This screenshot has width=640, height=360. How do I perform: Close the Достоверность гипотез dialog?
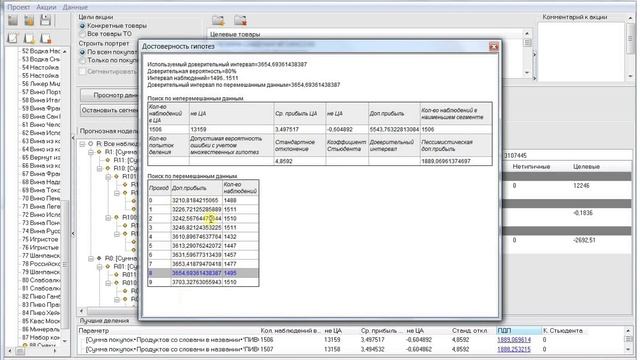point(493,47)
